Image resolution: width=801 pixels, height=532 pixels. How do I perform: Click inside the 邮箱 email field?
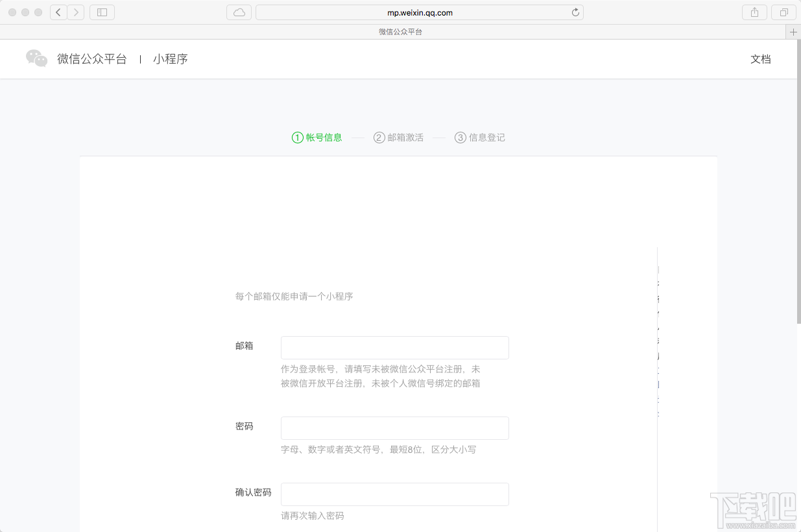394,348
